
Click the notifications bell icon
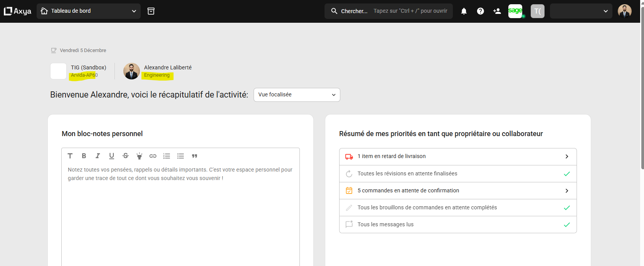tap(464, 11)
